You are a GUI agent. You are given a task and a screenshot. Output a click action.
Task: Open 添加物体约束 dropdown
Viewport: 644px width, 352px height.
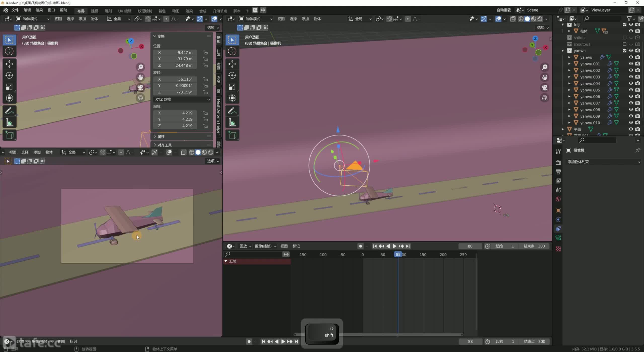coord(603,162)
